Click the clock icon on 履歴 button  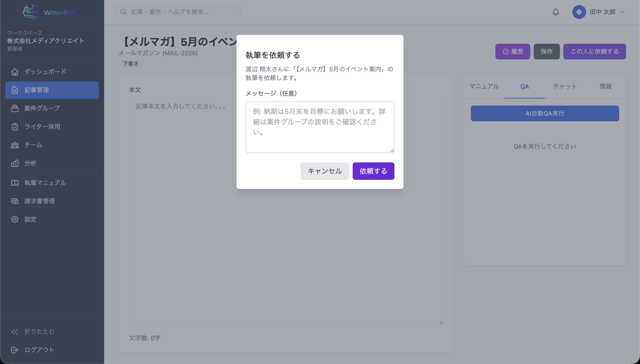click(x=506, y=52)
